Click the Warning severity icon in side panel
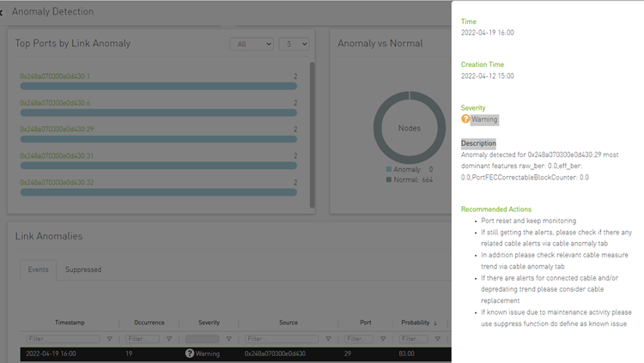This screenshot has width=644, height=363. coord(465,119)
